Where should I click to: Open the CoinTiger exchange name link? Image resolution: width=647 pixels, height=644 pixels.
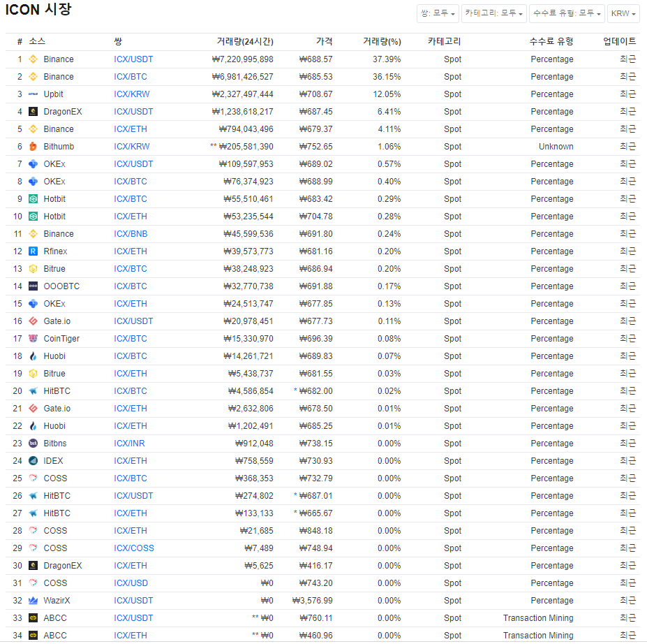pos(61,339)
